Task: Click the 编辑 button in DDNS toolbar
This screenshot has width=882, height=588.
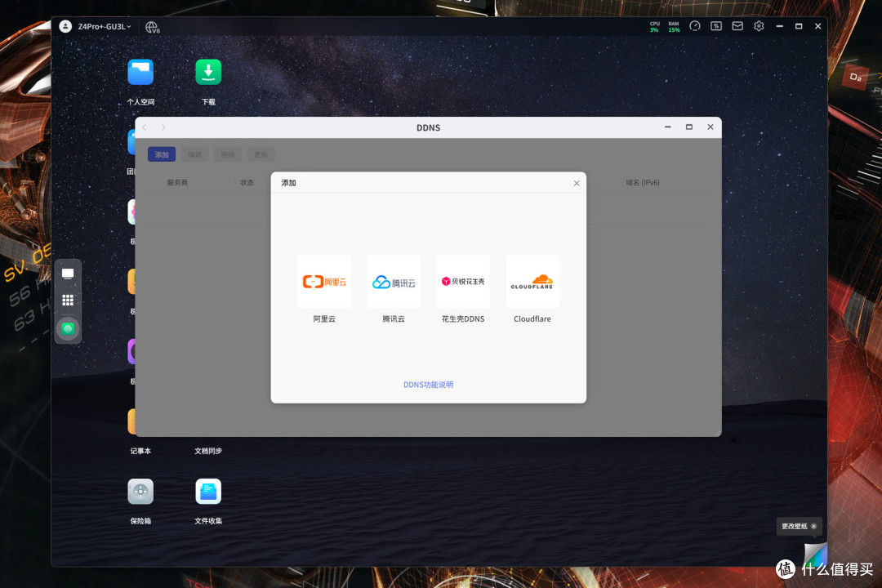Action: pos(194,154)
